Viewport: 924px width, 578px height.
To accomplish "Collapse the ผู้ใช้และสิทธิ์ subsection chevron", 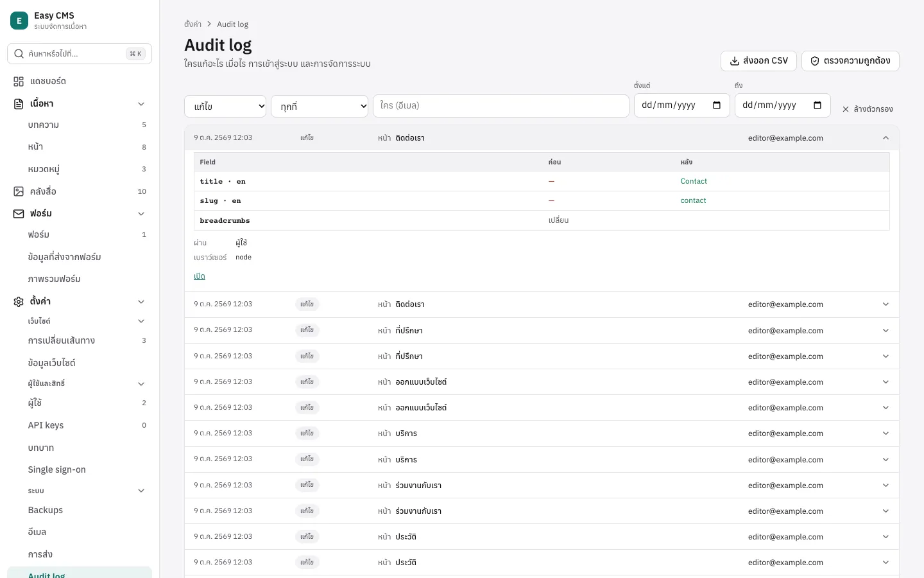I will point(141,383).
